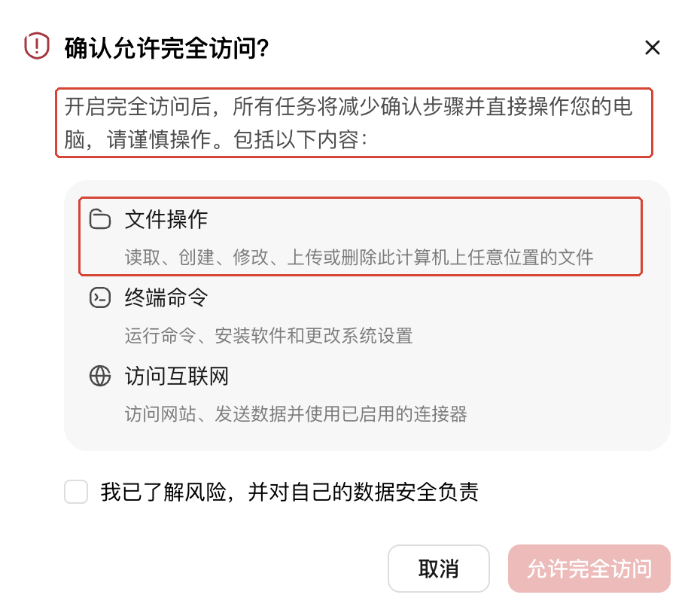The width and height of the screenshot is (691, 616).
Task: Click the word 连接器 in the last description
Action: [x=440, y=414]
